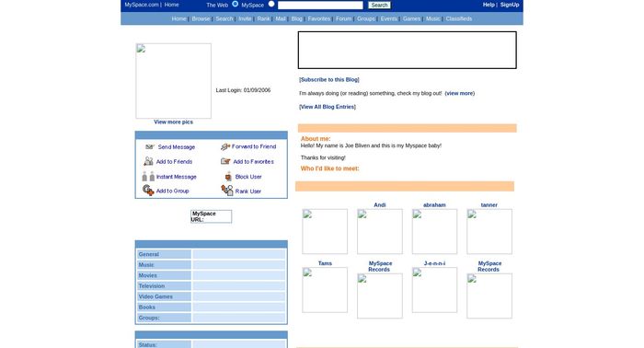
Task: Click the Forward to Friend icon
Action: tap(225, 146)
